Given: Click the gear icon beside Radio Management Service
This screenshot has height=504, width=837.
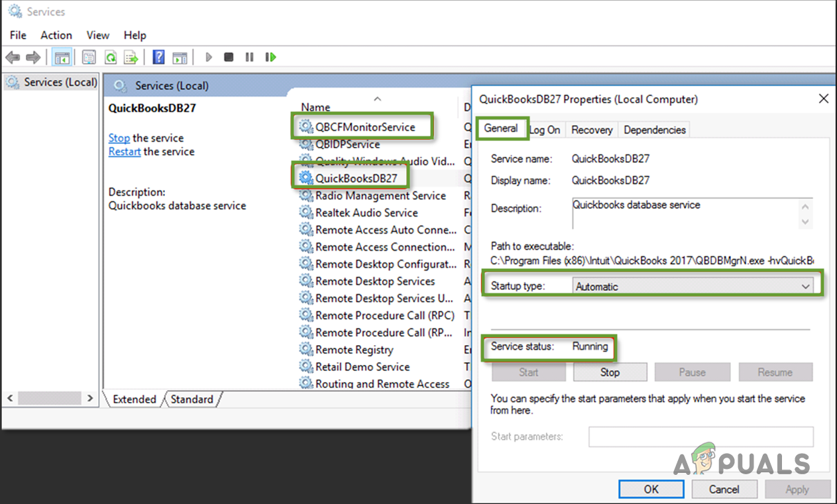Looking at the screenshot, I should pos(306,195).
